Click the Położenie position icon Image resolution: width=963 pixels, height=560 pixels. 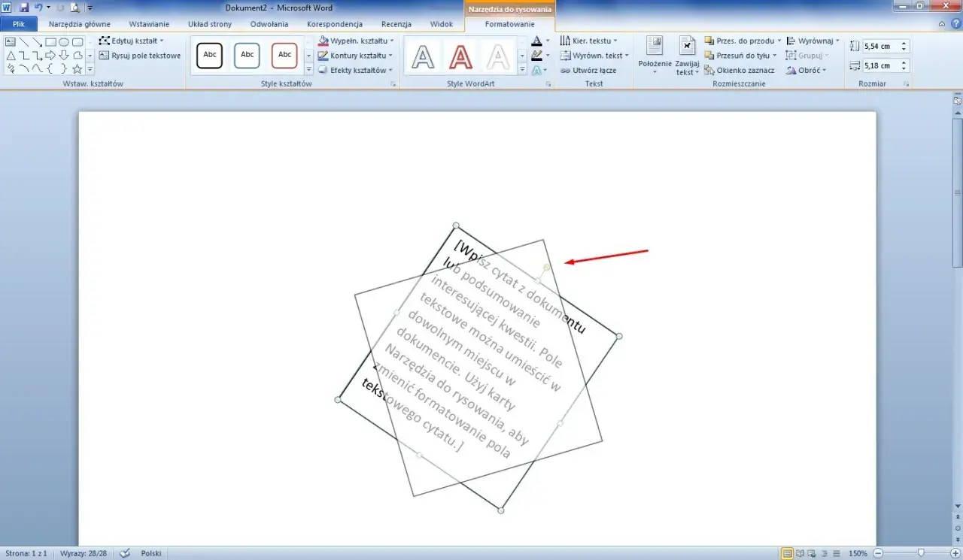point(655,45)
